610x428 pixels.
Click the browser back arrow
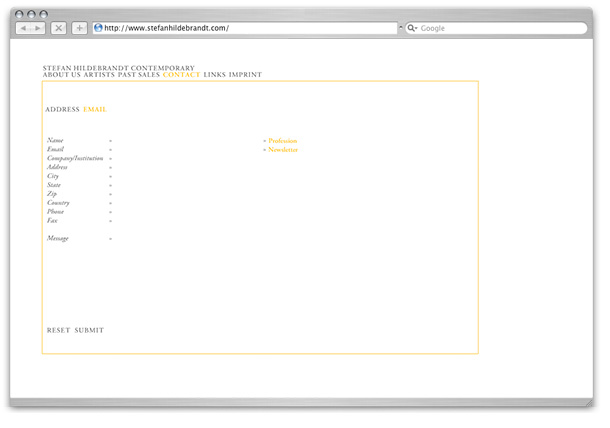point(23,28)
